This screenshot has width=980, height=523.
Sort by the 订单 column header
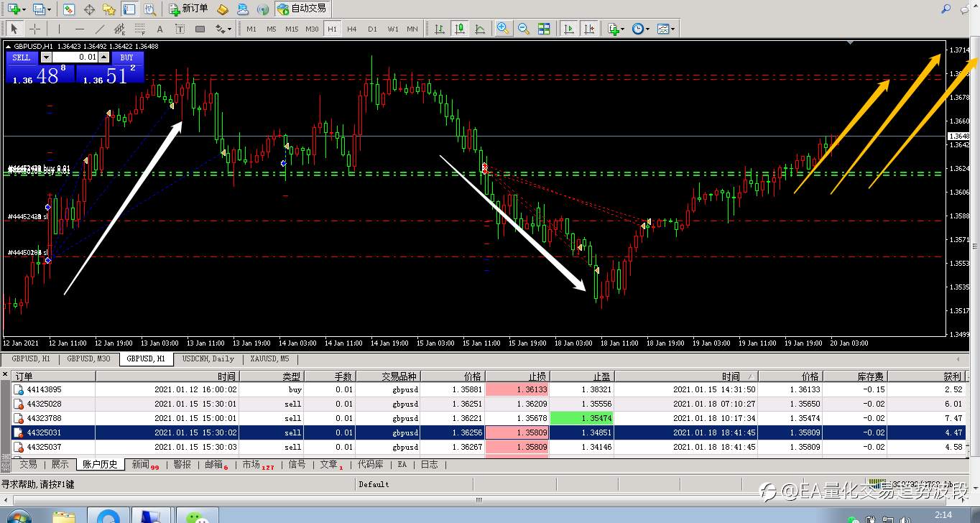pos(53,376)
